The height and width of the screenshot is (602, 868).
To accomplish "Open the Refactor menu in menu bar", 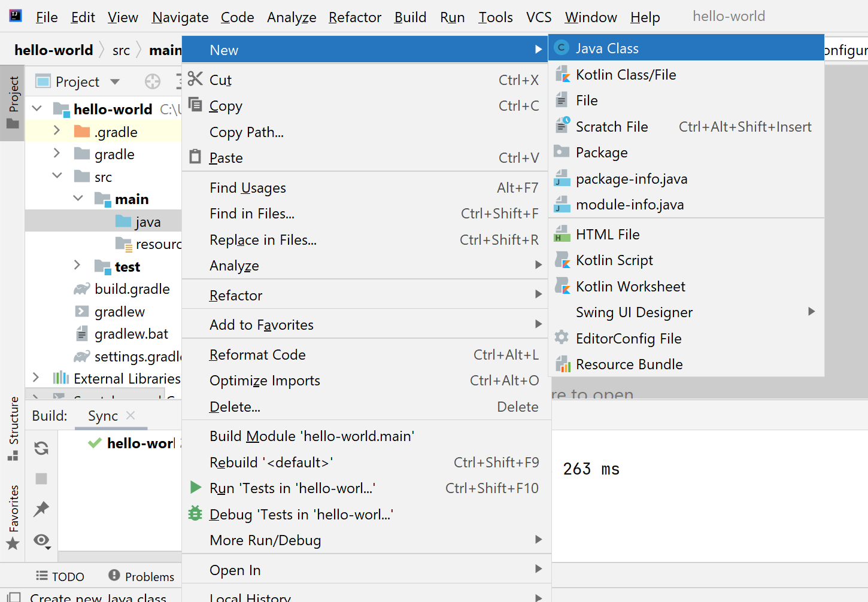I will pos(355,17).
